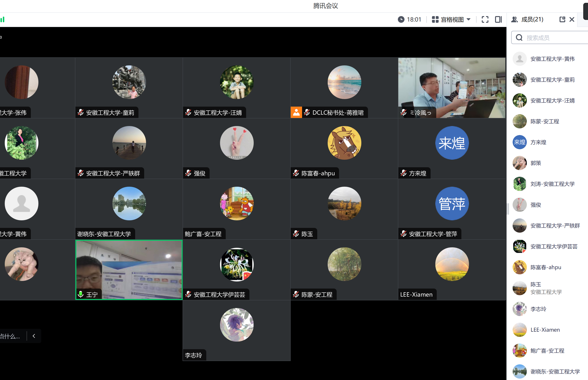This screenshot has width=588, height=380.
Task: Toggle the sidebar panel icon
Action: [x=498, y=19]
